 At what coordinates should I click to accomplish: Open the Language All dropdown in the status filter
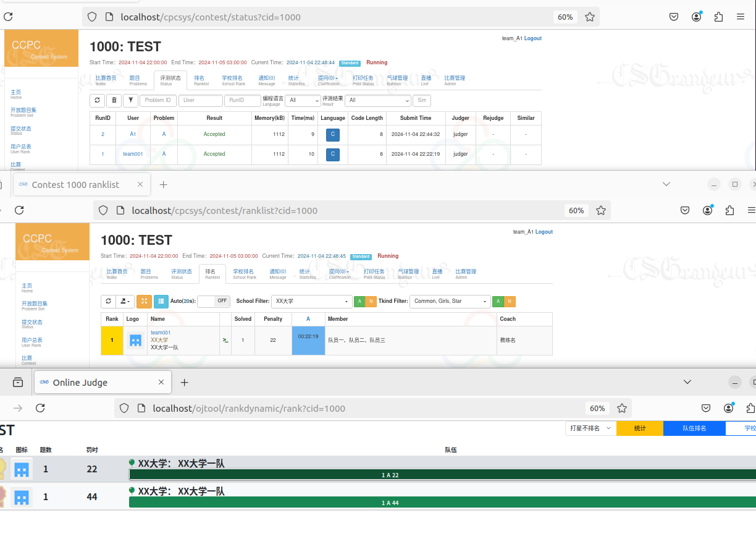(x=303, y=100)
